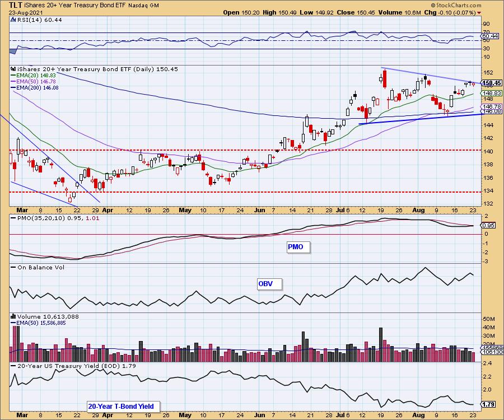This screenshot has width=504, height=420.
Task: Click the 0.95 PMO tag on right axis
Action: click(488, 226)
